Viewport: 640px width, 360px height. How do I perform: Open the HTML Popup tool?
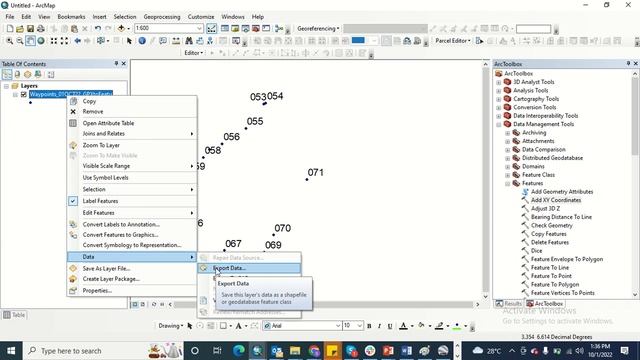pos(163,41)
